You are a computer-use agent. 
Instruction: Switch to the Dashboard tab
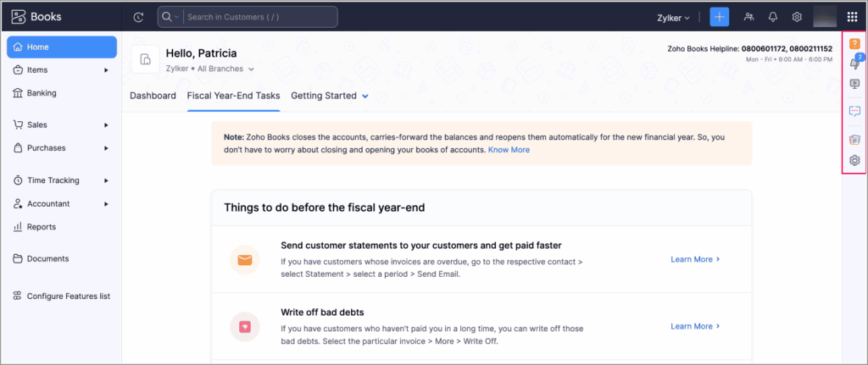point(153,96)
